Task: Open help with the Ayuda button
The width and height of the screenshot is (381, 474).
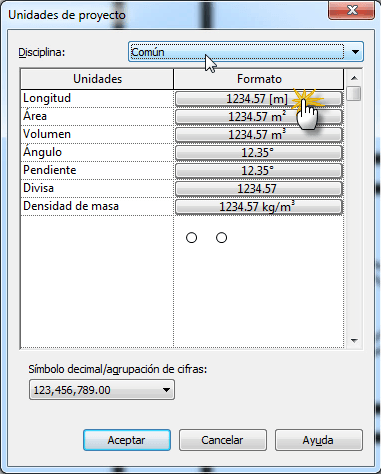Action: [x=318, y=440]
